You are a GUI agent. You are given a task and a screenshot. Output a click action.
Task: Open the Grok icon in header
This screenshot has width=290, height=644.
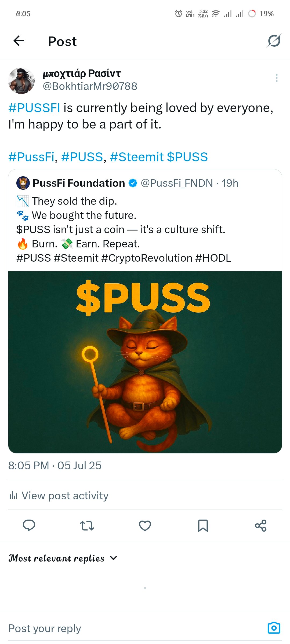tap(274, 41)
